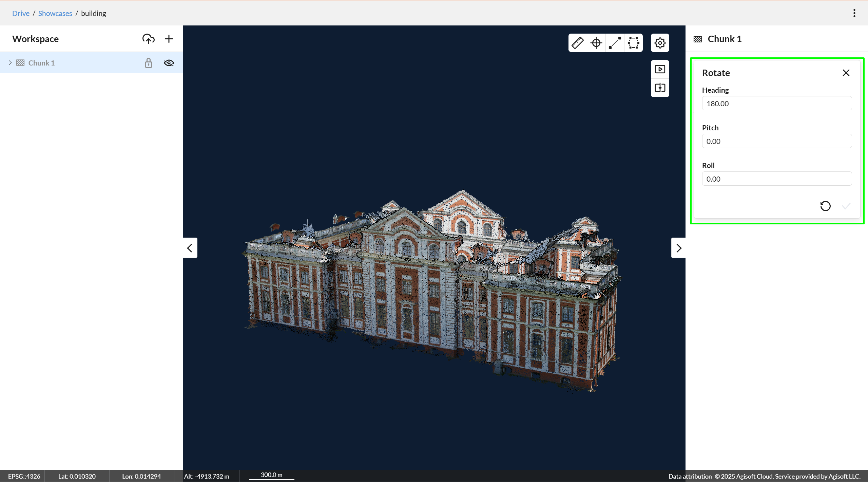The width and height of the screenshot is (868, 482).
Task: Collapse the left workspace panel
Action: coord(190,248)
